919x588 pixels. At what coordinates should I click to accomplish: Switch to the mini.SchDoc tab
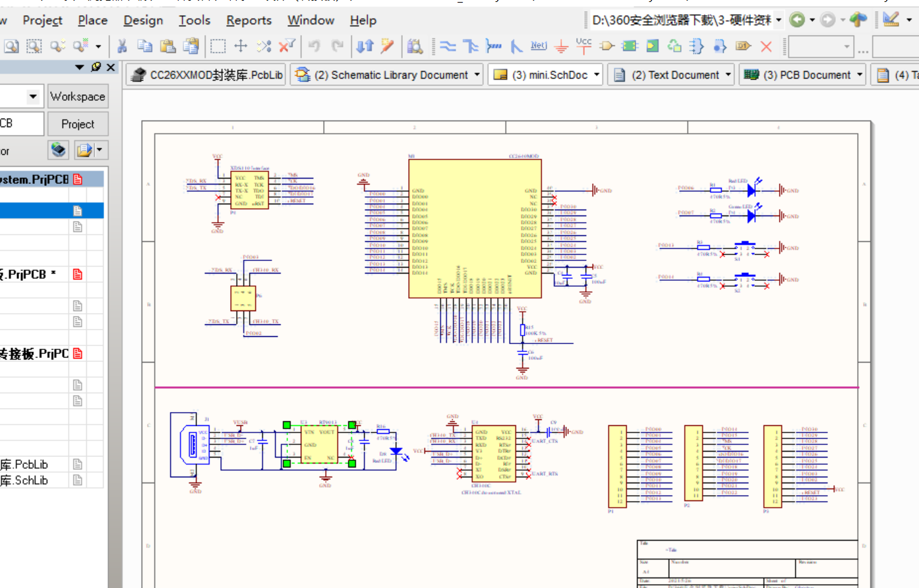click(545, 74)
